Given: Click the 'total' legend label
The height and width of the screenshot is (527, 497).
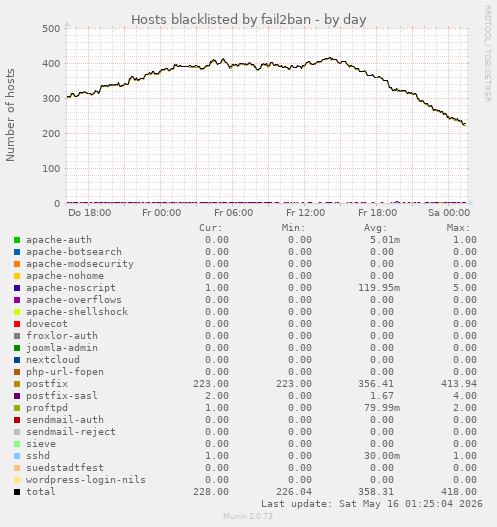Looking at the screenshot, I should pyautogui.click(x=41, y=492).
